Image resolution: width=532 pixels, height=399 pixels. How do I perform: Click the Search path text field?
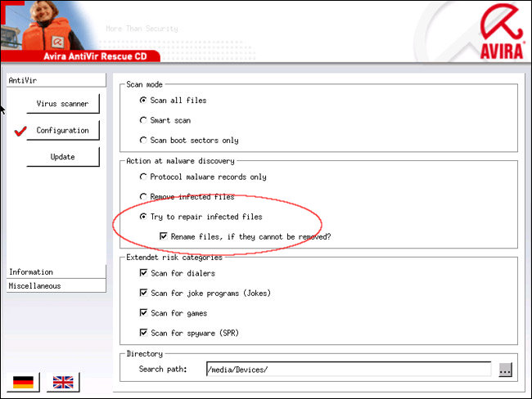pos(348,370)
